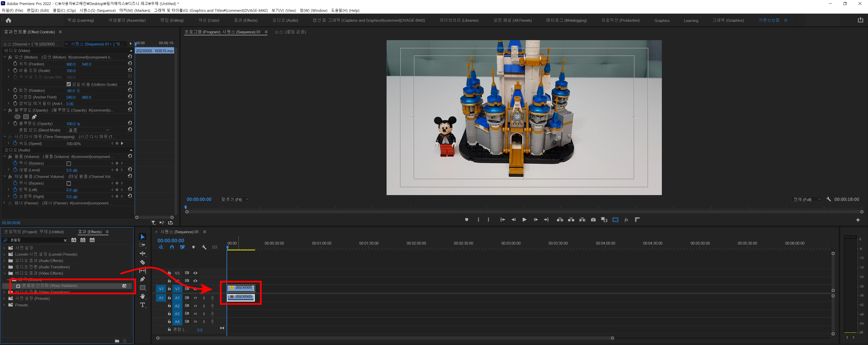Click the YUV Effects filter icon
The image size is (868, 345).
[x=92, y=240]
